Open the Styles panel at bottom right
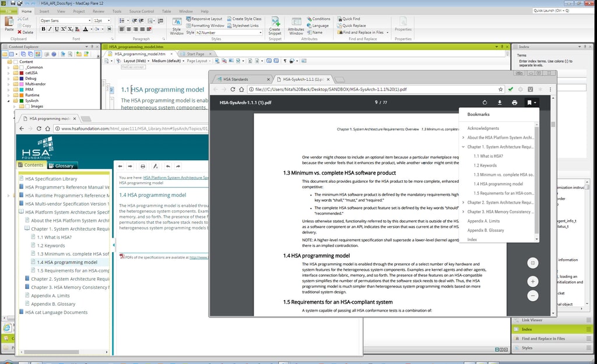The width and height of the screenshot is (597, 364). (x=552, y=348)
